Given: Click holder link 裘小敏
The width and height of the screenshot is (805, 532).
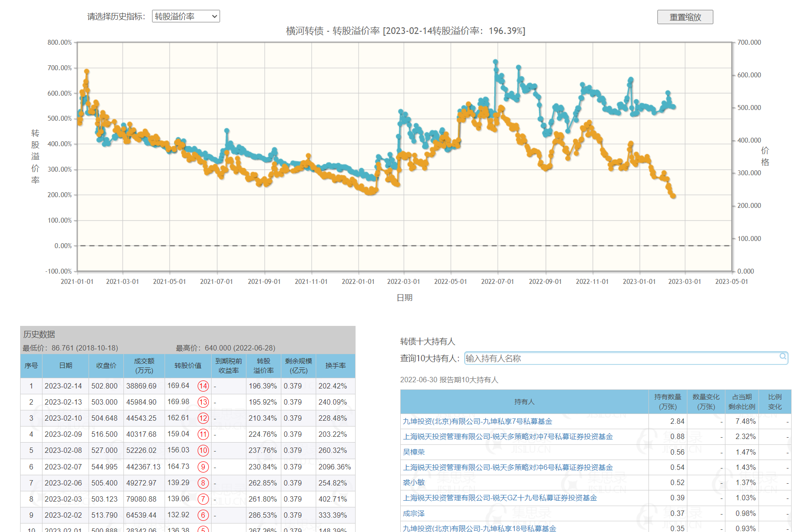Looking at the screenshot, I should [414, 482].
